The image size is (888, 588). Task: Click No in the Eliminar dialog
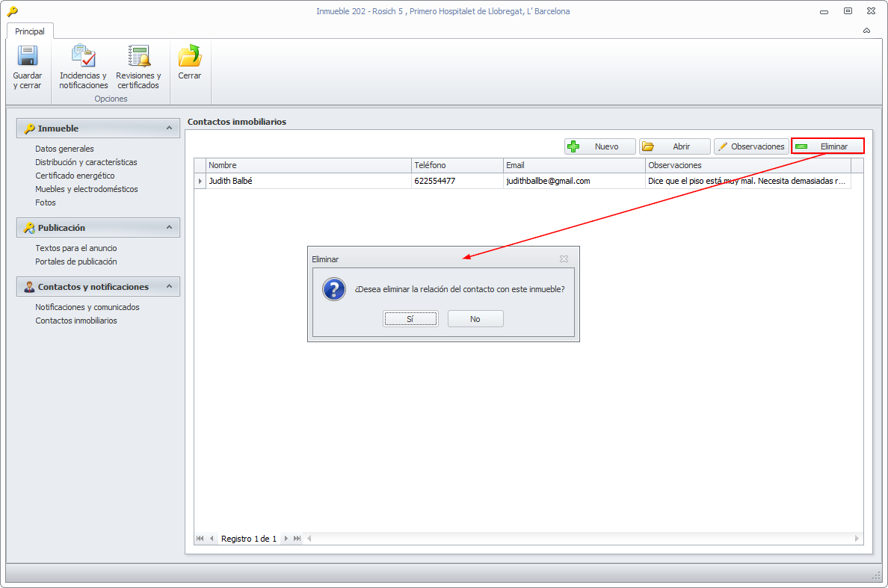tap(475, 319)
